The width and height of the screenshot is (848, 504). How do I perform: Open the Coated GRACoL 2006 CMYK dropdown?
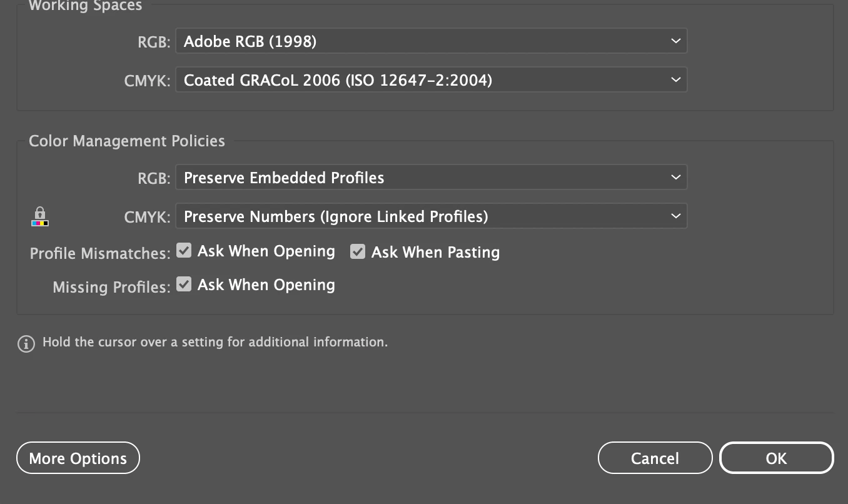tap(431, 80)
